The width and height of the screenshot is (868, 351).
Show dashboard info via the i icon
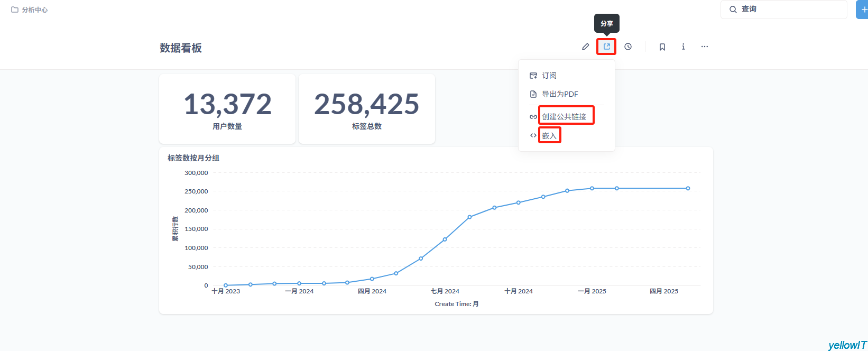(x=683, y=47)
